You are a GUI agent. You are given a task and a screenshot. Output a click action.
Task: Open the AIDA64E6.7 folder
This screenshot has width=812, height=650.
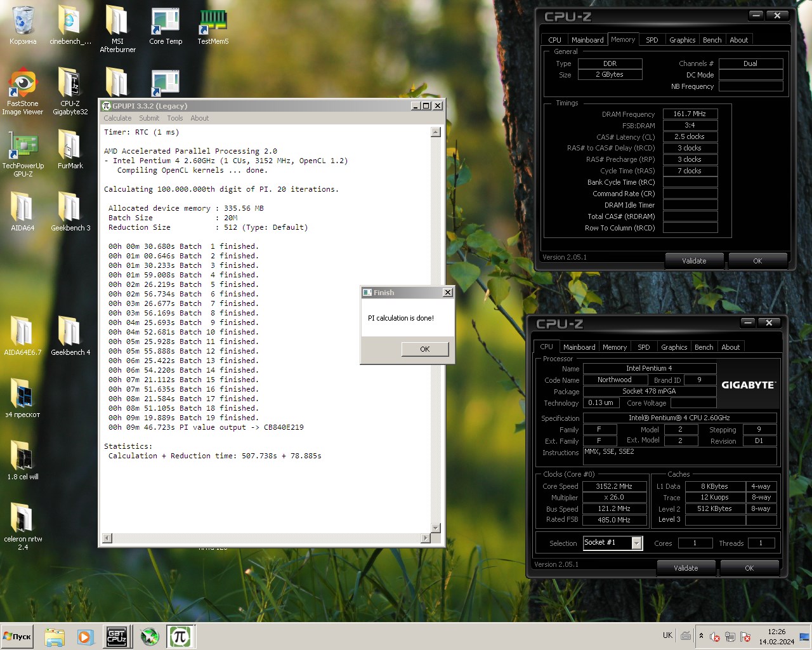23,336
